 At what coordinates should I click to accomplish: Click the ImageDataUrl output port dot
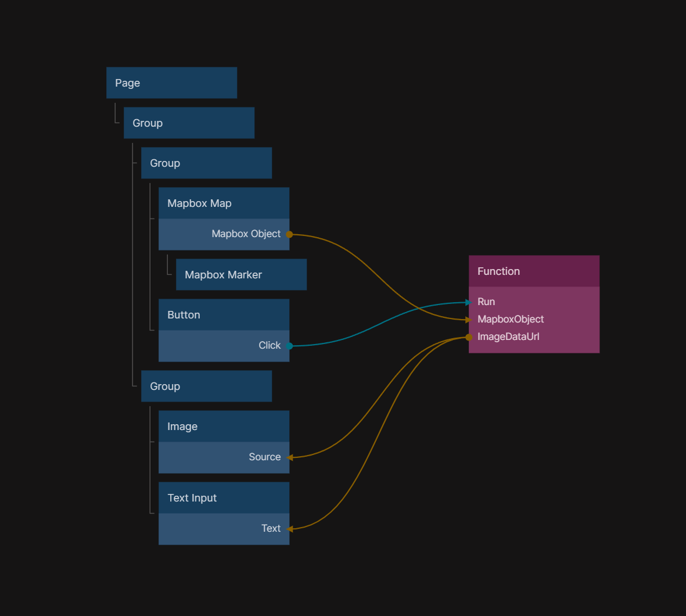tap(469, 337)
